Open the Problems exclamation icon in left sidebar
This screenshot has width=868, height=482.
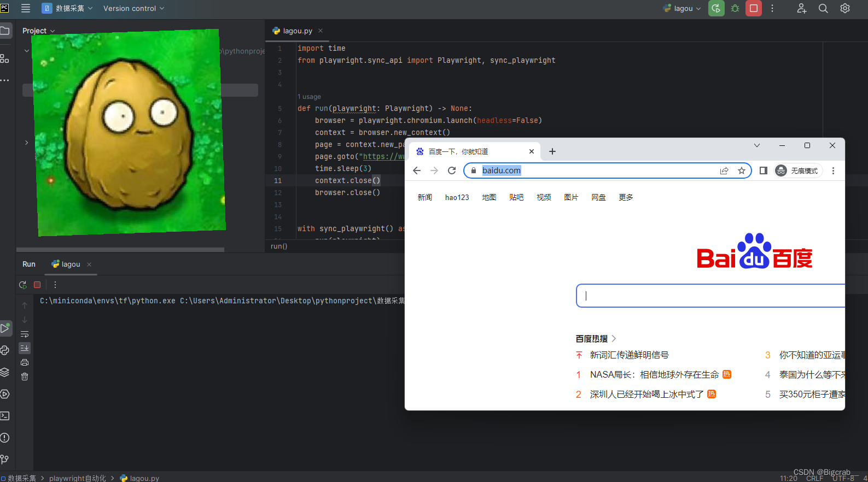click(5, 438)
